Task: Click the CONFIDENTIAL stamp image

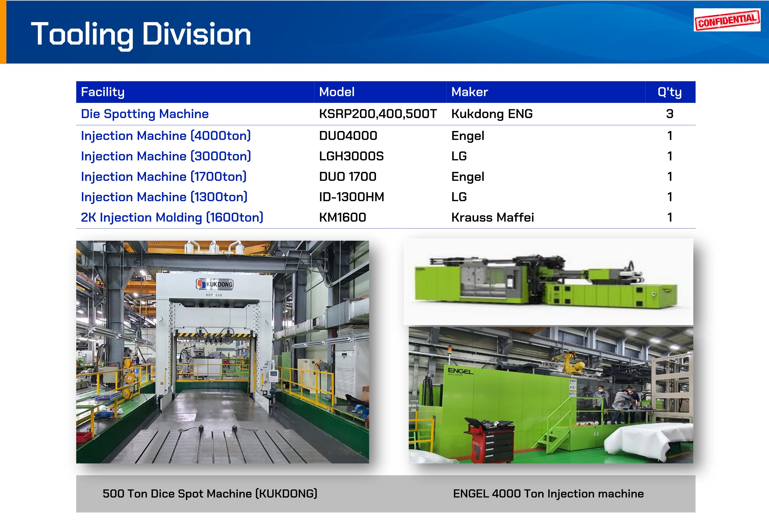Action: 727,20
